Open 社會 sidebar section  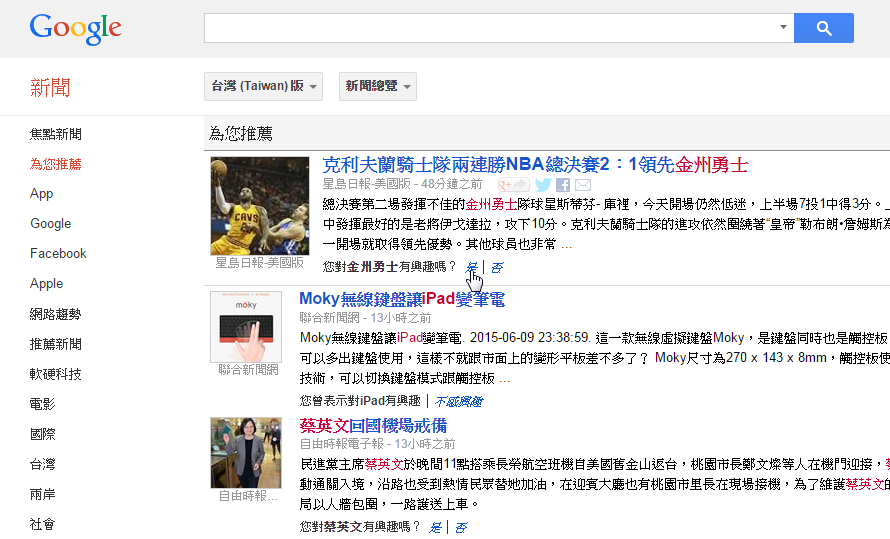[x=43, y=525]
